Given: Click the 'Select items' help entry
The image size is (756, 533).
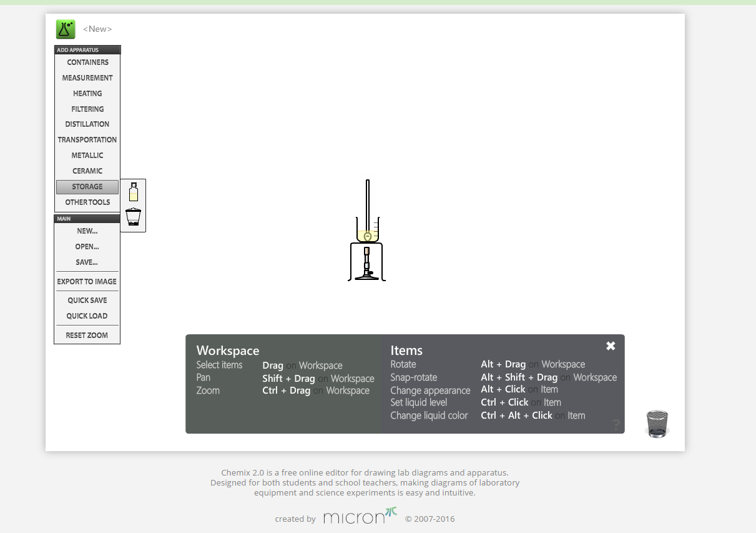Looking at the screenshot, I should tap(219, 365).
